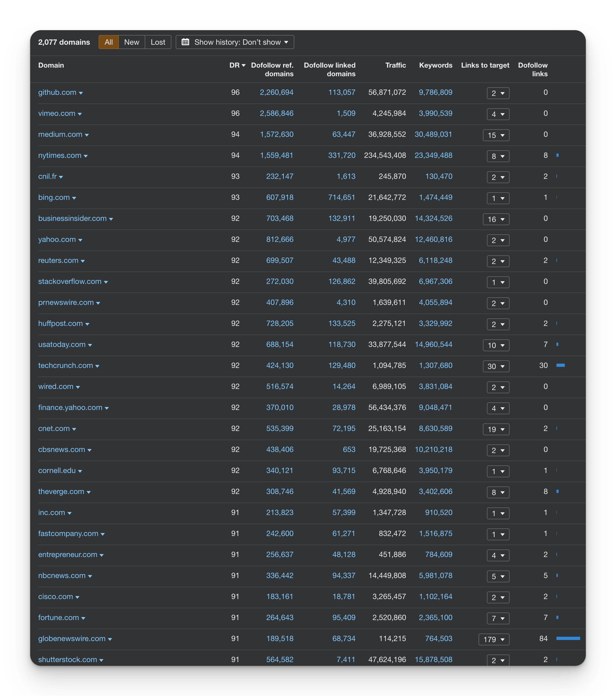Expand the 179 links dropdown for globenewswire.com
Image resolution: width=616 pixels, height=696 pixels.
pyautogui.click(x=494, y=639)
